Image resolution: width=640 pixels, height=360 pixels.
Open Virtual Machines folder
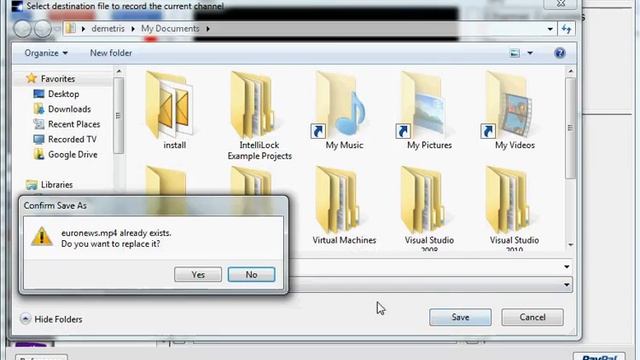(344, 206)
